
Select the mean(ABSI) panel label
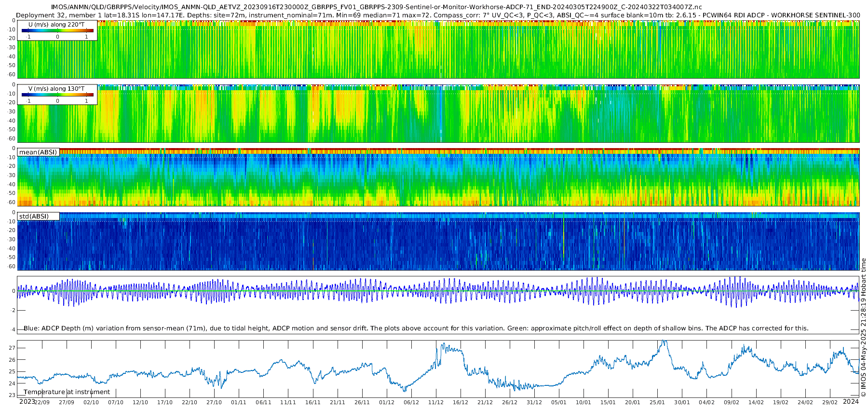(38, 152)
